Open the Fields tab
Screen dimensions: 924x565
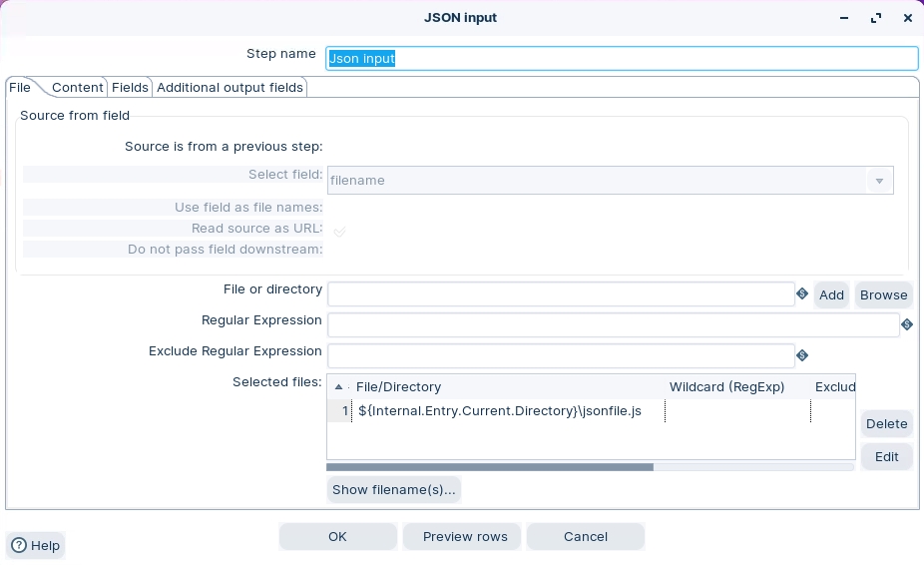click(130, 88)
